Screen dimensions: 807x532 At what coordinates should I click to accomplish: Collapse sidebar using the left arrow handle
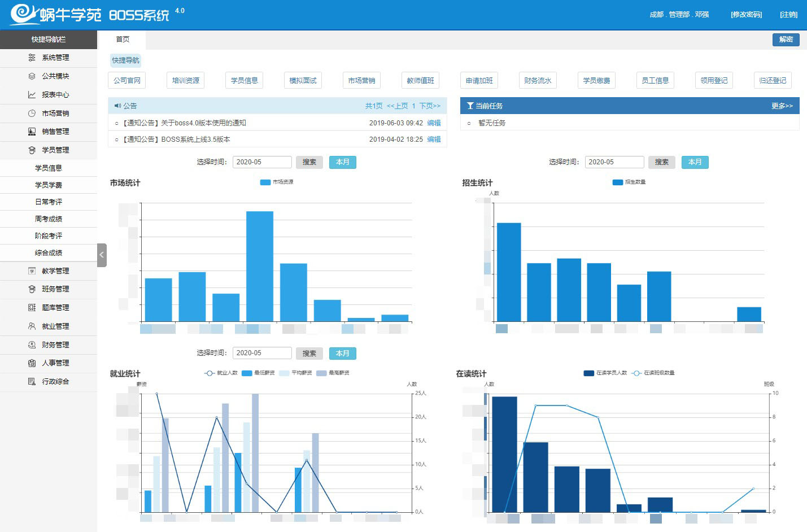(102, 255)
